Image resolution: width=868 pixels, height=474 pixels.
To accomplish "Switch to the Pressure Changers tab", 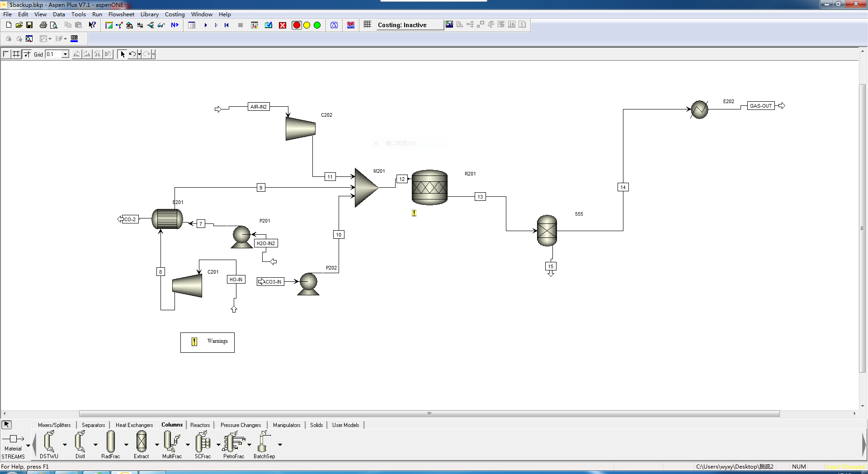I will pyautogui.click(x=241, y=425).
